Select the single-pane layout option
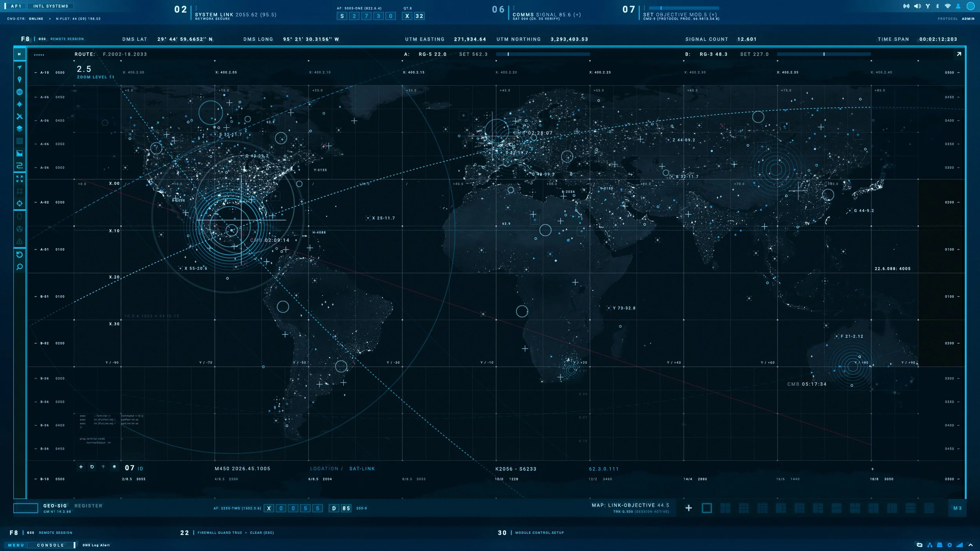980x551 pixels. click(x=706, y=508)
